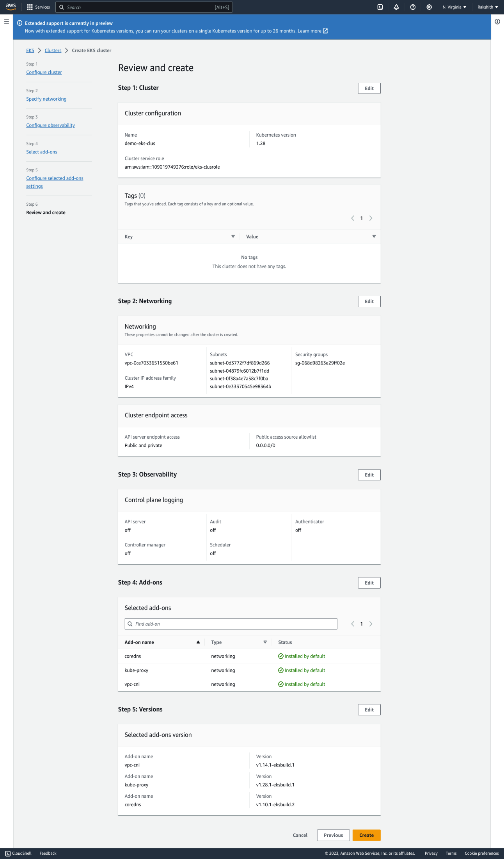Click the Create button
Viewport: 504px width, 859px height.
point(366,835)
